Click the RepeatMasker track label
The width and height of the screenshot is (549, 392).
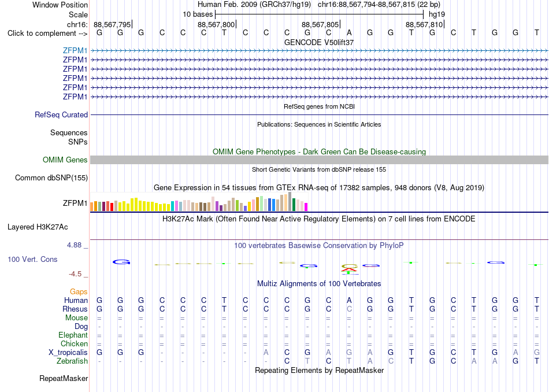64,379
